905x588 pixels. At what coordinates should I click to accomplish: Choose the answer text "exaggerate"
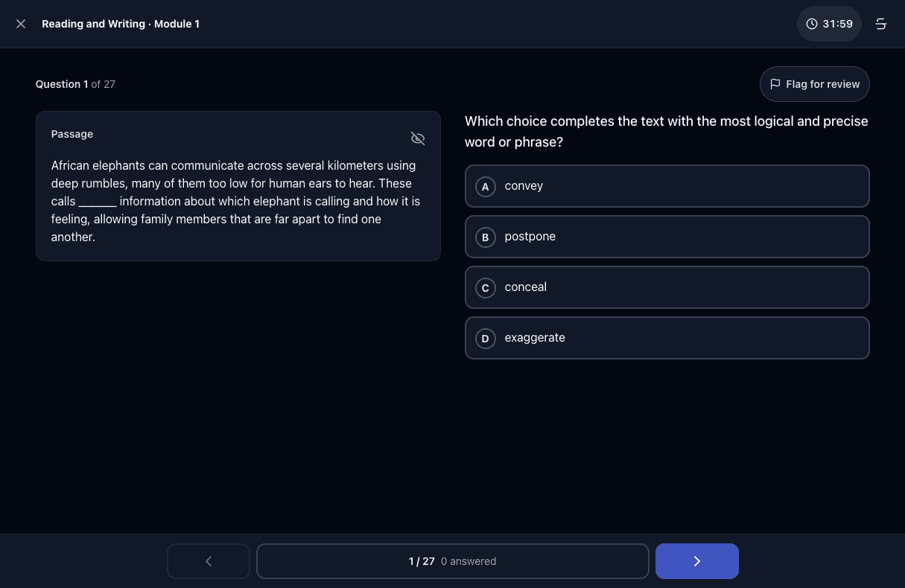[x=535, y=338]
